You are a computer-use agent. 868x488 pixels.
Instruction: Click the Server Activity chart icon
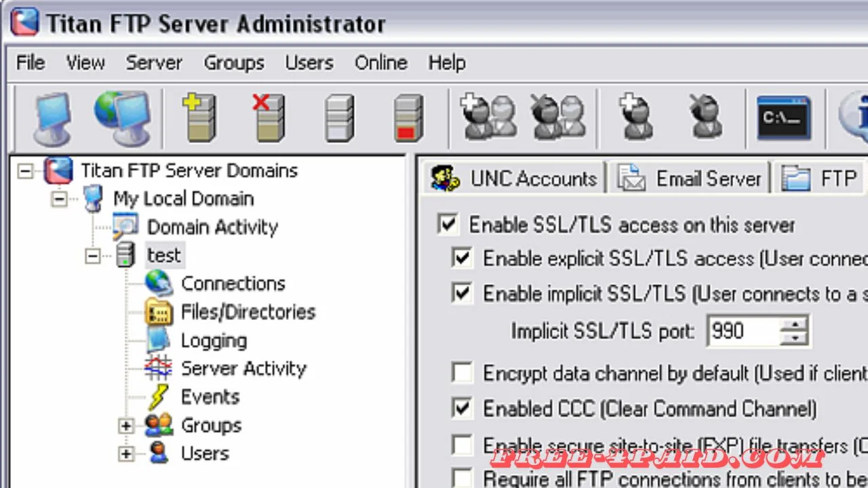tap(159, 368)
